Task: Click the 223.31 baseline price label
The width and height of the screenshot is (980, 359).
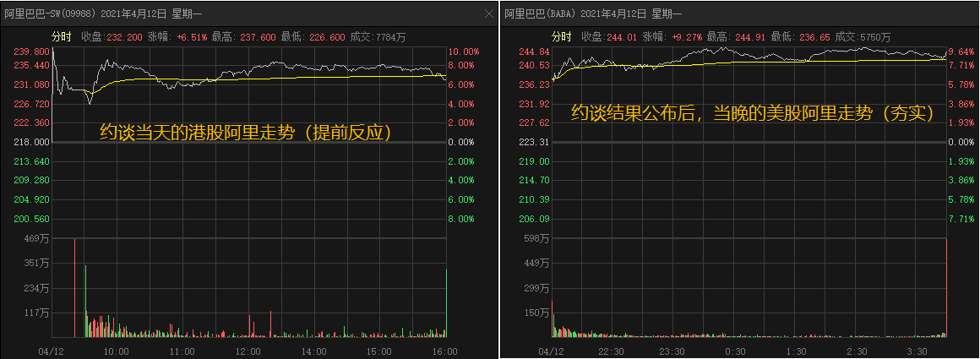Action: click(x=535, y=142)
